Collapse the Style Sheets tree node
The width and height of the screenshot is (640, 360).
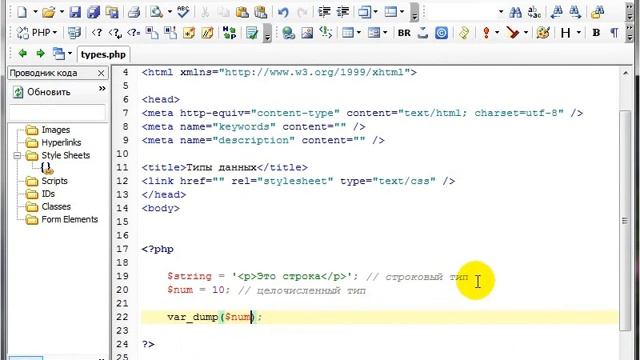click(x=17, y=156)
